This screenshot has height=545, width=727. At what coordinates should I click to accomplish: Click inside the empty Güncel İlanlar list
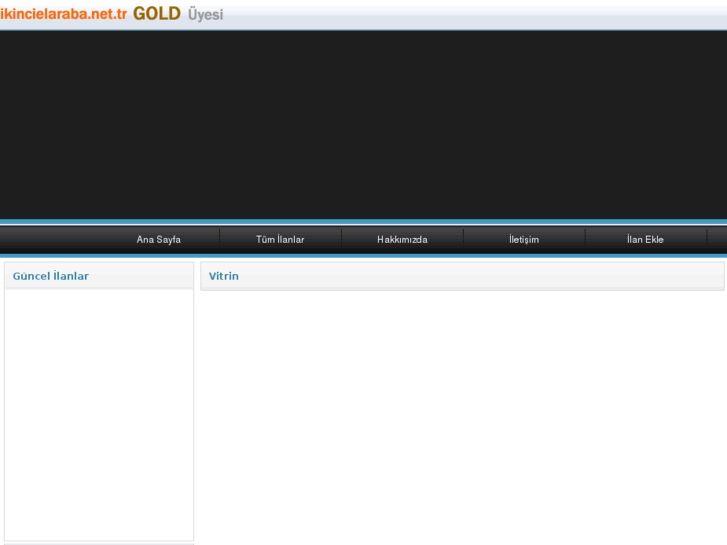(x=98, y=410)
